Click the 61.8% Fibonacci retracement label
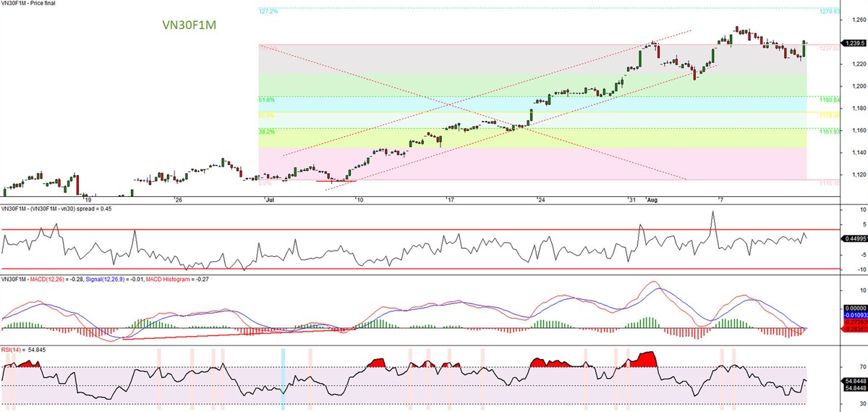Viewport: 868px width, 412px height. [x=266, y=100]
